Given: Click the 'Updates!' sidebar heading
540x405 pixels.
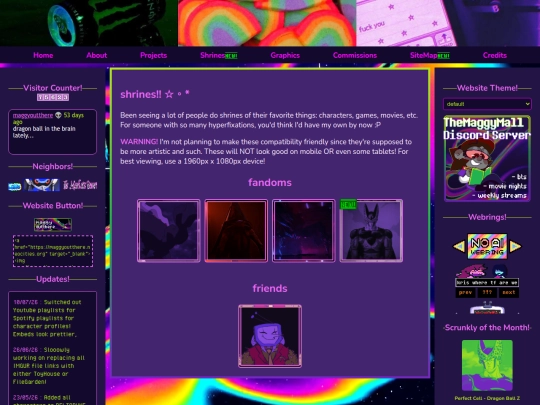Looking at the screenshot, I should tap(53, 279).
